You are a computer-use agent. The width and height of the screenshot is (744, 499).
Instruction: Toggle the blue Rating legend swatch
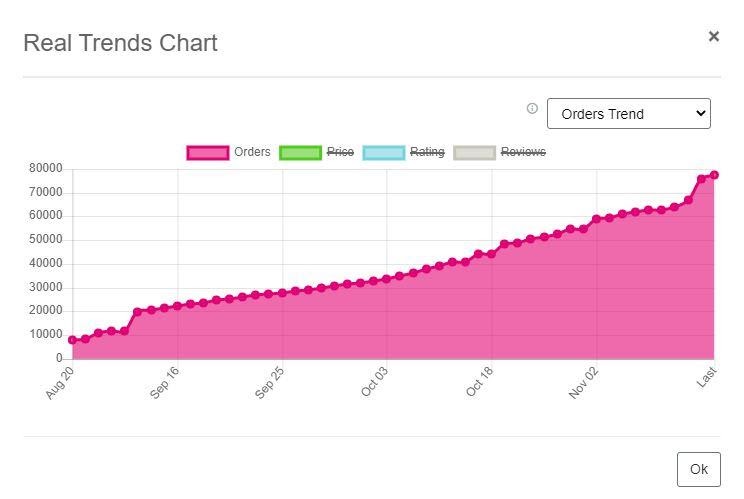(x=383, y=153)
